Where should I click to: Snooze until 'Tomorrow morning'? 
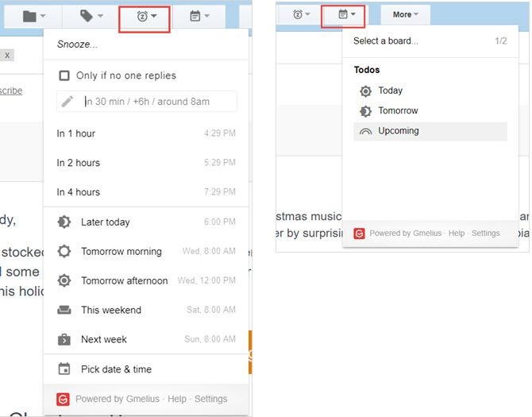pyautogui.click(x=146, y=251)
